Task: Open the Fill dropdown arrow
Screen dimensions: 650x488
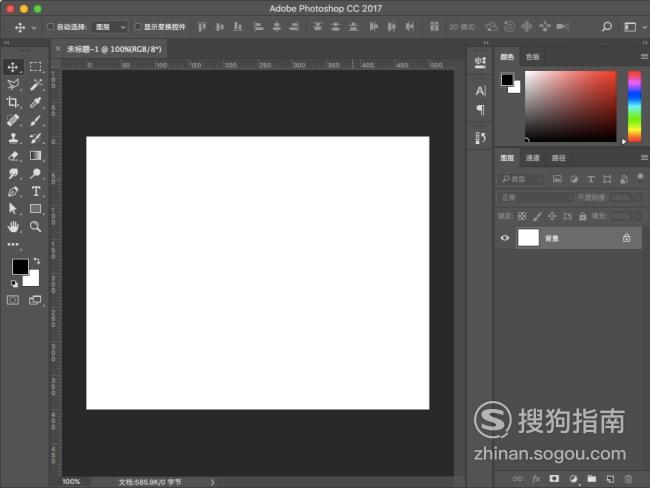Action: click(x=640, y=216)
